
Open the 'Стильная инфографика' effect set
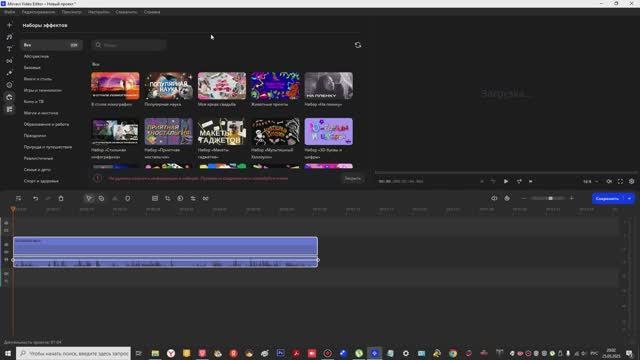click(x=115, y=131)
